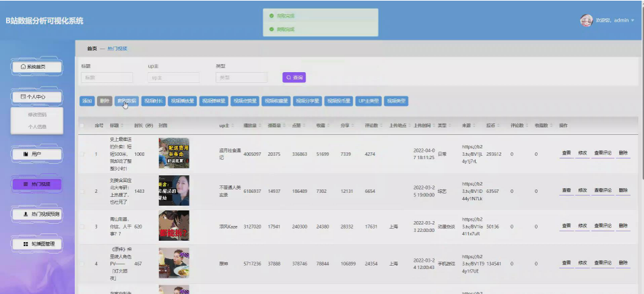The image size is (644, 294).
Task: Toggle the select-all checkbox in table header
Action: pyautogui.click(x=82, y=125)
